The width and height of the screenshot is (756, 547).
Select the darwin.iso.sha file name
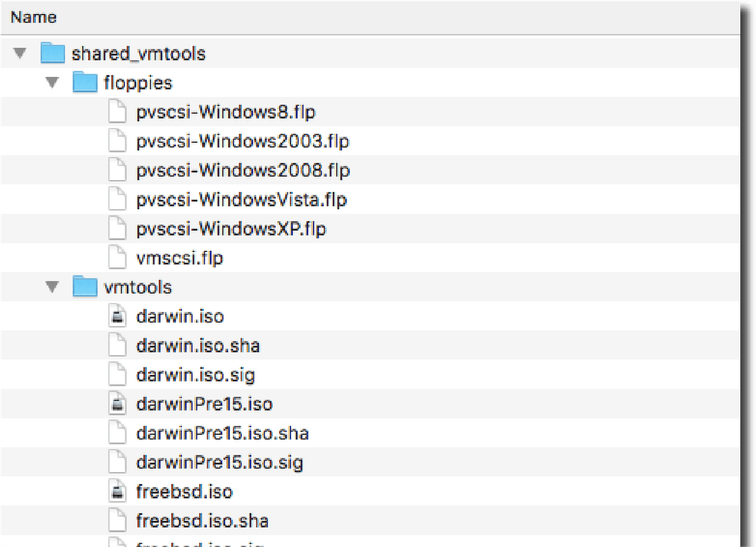coord(198,345)
